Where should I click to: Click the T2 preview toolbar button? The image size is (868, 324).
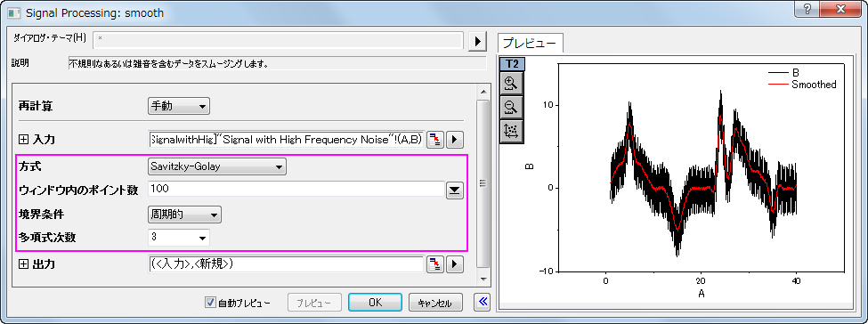click(512, 64)
